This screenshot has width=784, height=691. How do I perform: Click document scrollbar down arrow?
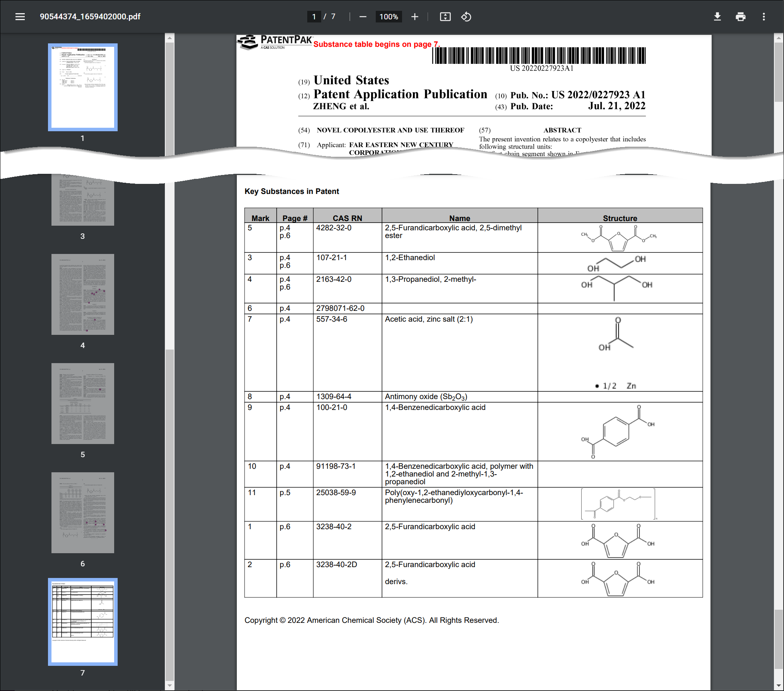tap(779, 686)
